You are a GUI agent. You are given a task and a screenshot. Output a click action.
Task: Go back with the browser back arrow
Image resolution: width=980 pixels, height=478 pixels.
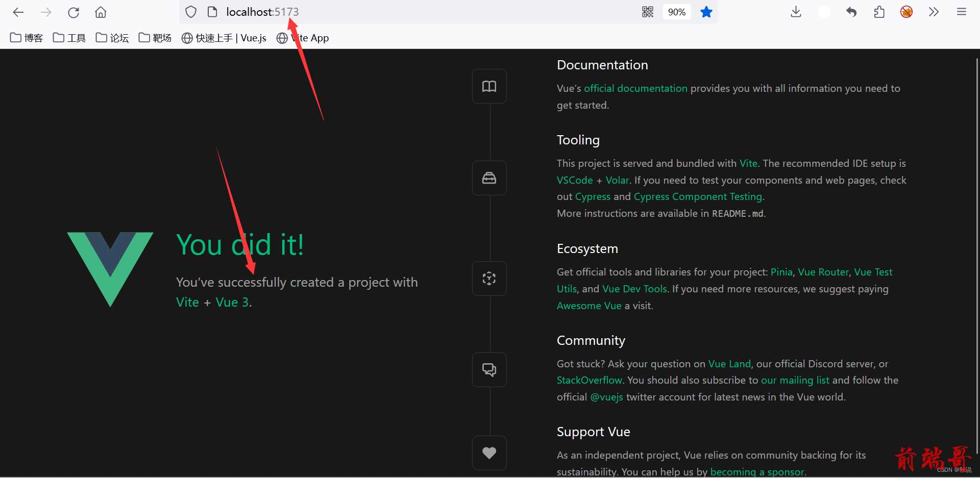click(x=18, y=12)
